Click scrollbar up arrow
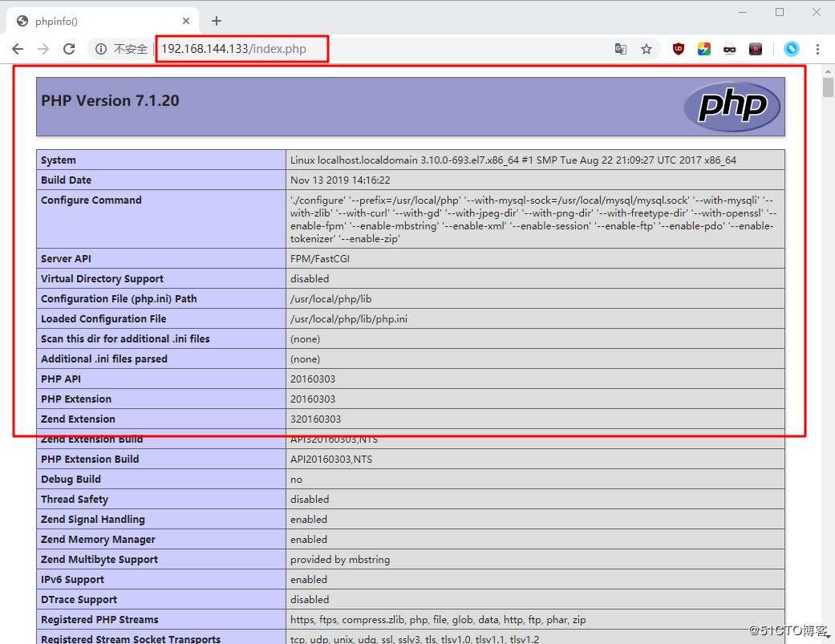This screenshot has width=835, height=644. [828, 71]
